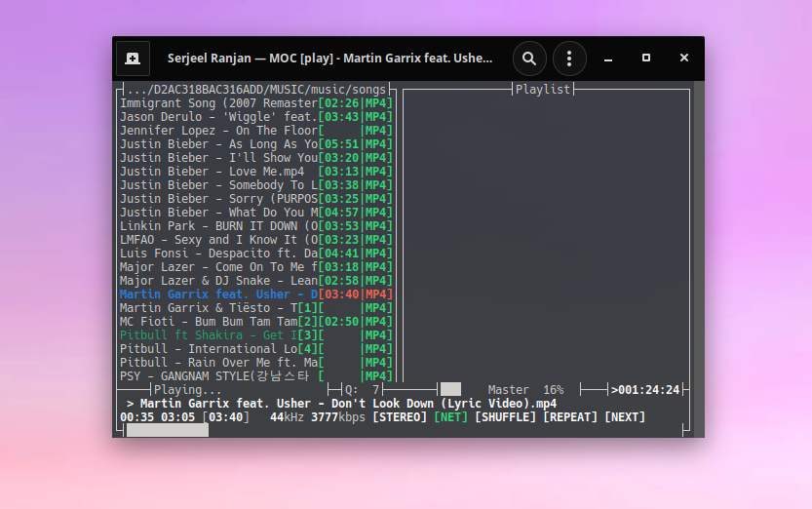Screen dimensions: 812x509
Task: Click the 00:35 elapsed time
Action: coord(136,417)
